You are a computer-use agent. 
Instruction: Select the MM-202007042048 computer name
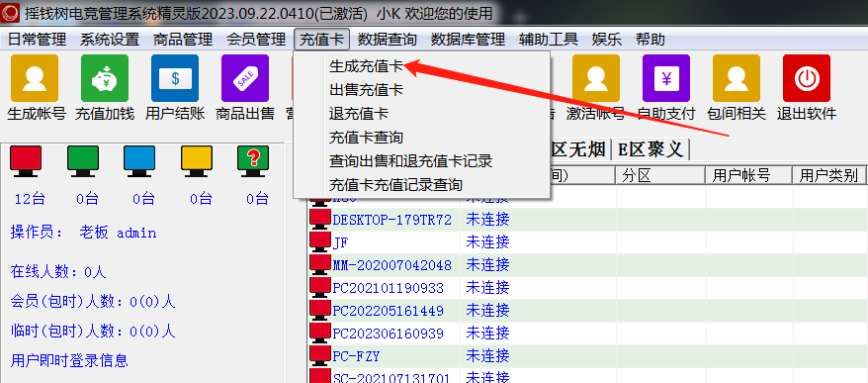point(391,265)
